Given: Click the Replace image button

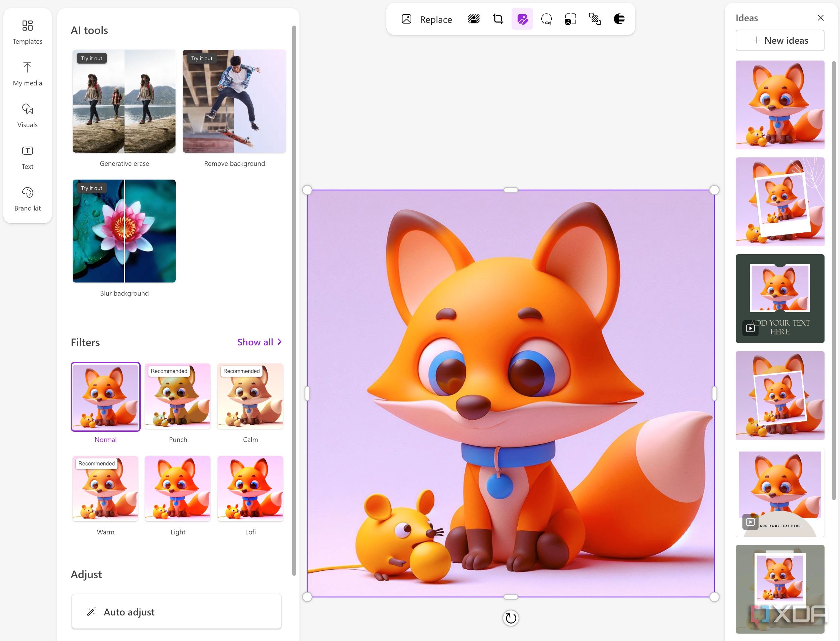Looking at the screenshot, I should click(x=426, y=19).
